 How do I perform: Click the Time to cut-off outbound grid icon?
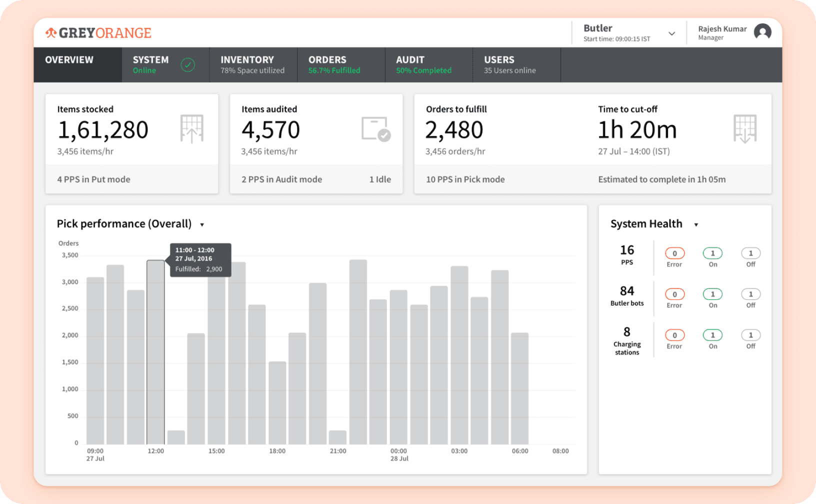click(745, 129)
